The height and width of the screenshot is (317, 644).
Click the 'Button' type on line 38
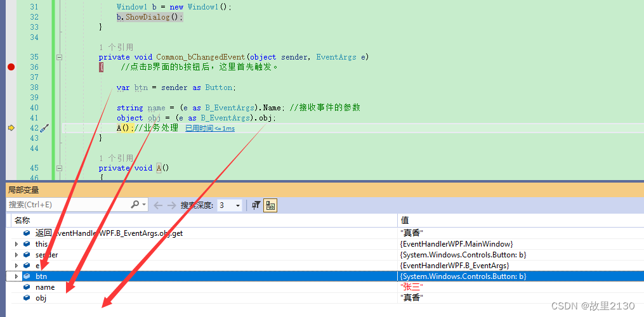coord(218,87)
